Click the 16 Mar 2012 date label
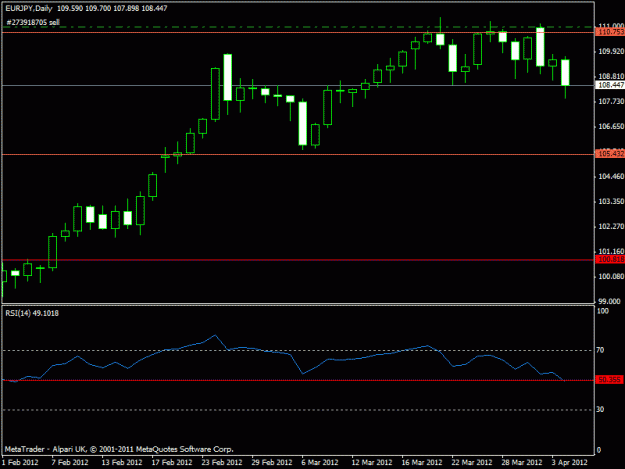625x469 pixels. (x=422, y=462)
